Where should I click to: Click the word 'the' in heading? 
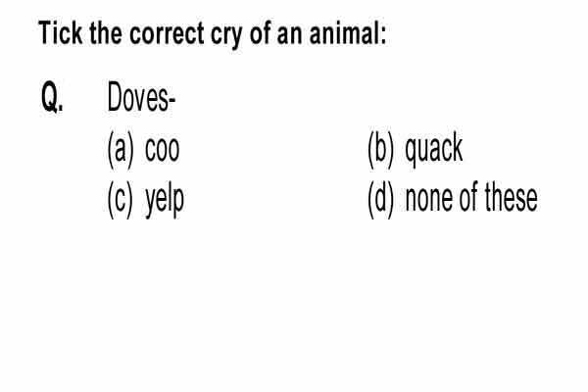[x=106, y=32]
